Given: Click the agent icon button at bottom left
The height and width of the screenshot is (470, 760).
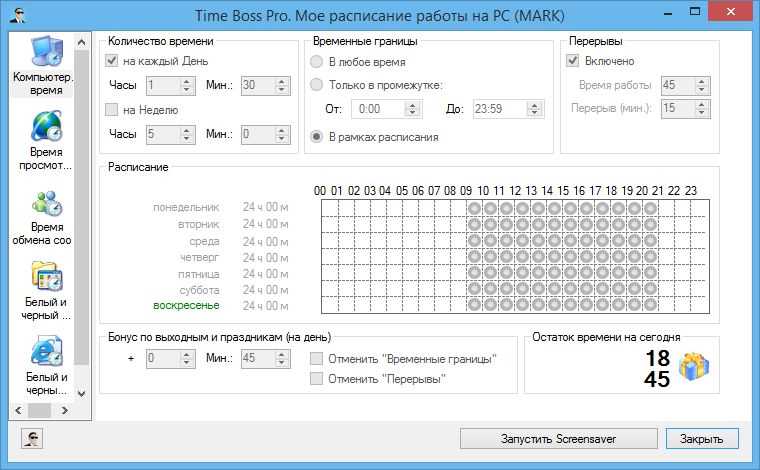Looking at the screenshot, I should click(32, 439).
